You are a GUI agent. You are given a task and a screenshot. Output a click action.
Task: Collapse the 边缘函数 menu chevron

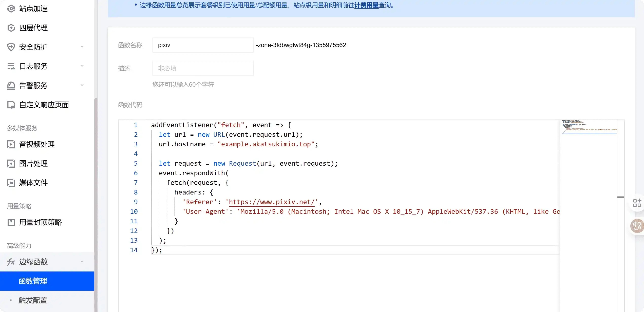coord(82,262)
